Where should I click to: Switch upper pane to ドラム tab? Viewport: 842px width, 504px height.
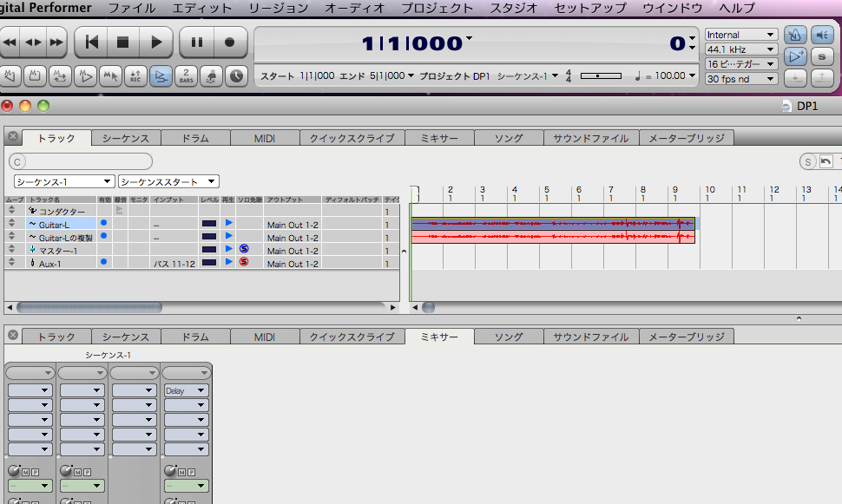[x=195, y=138]
